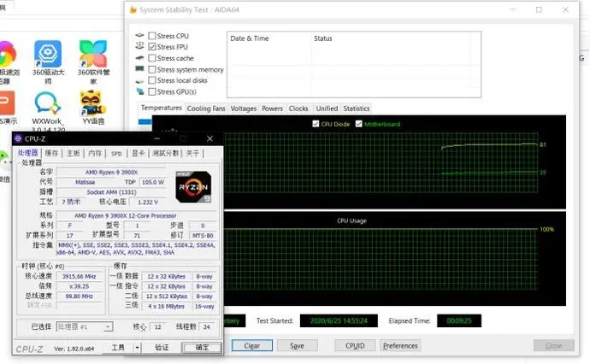The width and height of the screenshot is (590, 364).
Task: Click the GPU icon beside Stress GPU(s)
Action: 140,91
